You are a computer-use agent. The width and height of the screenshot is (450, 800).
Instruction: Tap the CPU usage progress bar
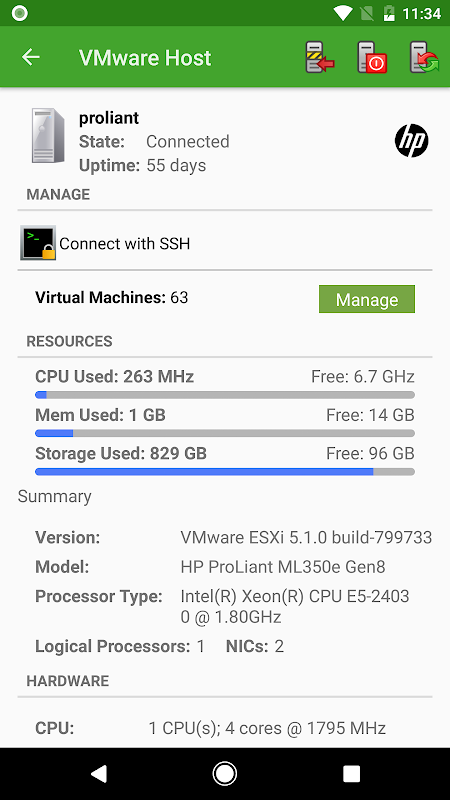tap(225, 394)
